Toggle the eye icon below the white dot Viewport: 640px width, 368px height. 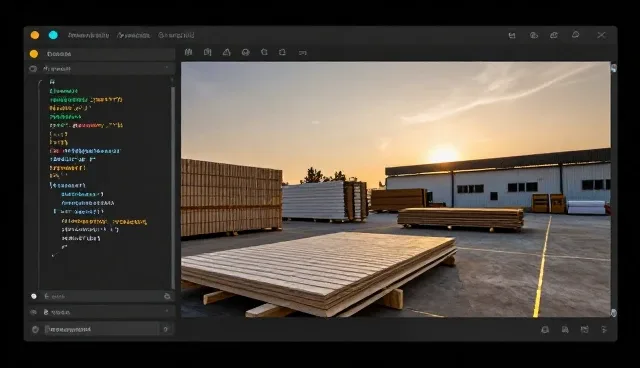(x=33, y=312)
